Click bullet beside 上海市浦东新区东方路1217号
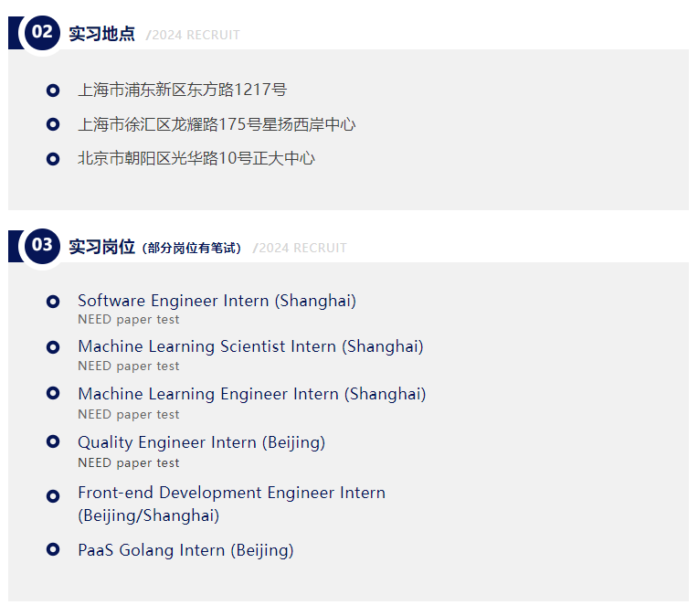This screenshot has width=698, height=616. [53, 90]
